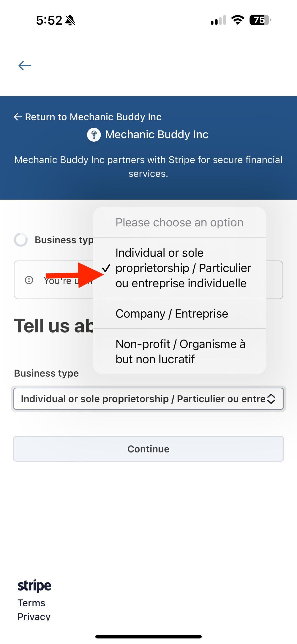Choose Non-profit / Organisme à but non lucratif
297x644 pixels.
click(180, 351)
